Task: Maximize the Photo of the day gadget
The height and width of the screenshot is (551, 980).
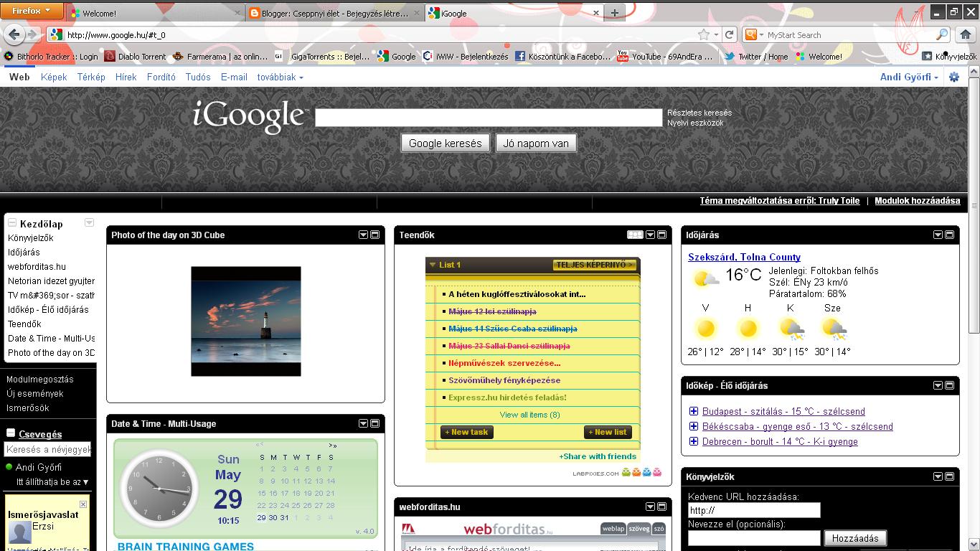Action: click(x=374, y=235)
